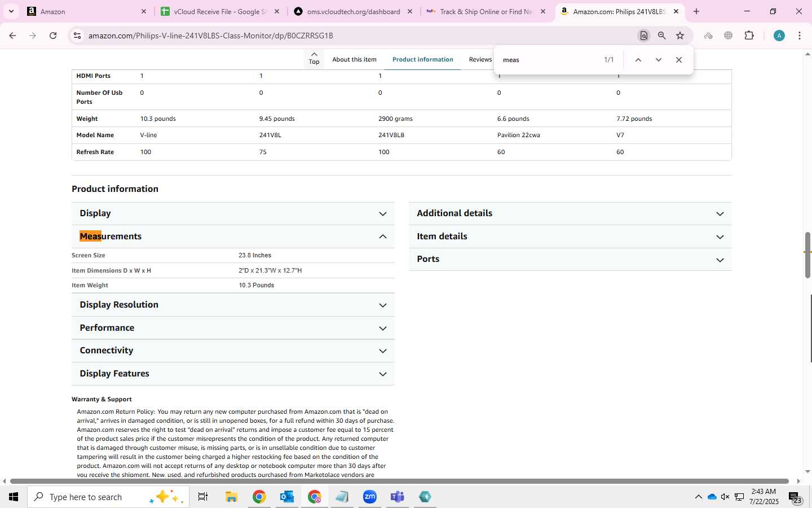
Task: Open Outlook from the taskbar
Action: coord(287,497)
